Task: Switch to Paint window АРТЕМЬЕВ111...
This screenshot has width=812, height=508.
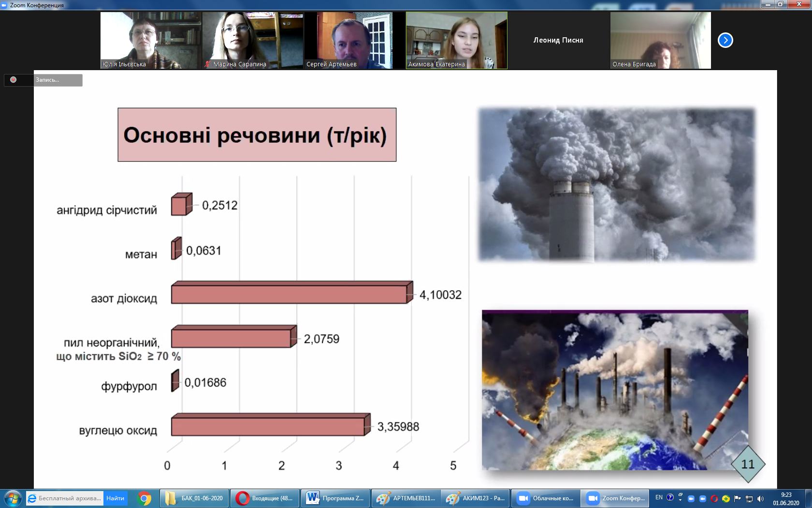Action: tap(406, 498)
